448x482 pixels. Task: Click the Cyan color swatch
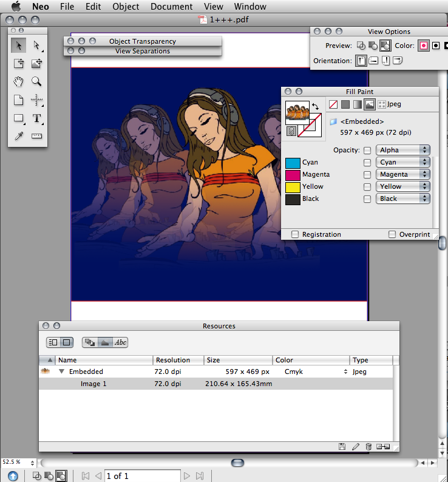click(293, 163)
